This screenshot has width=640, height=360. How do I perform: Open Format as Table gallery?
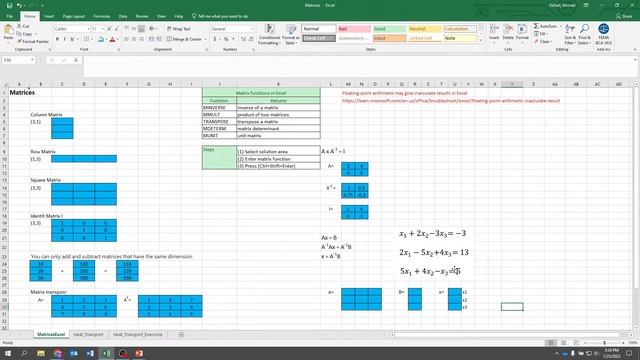click(291, 34)
